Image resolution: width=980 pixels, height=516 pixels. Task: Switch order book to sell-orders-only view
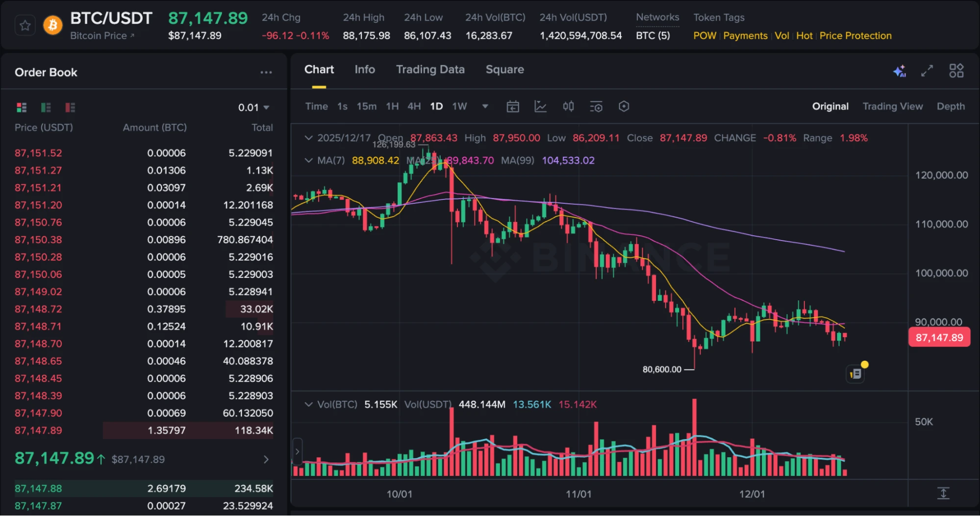point(70,107)
